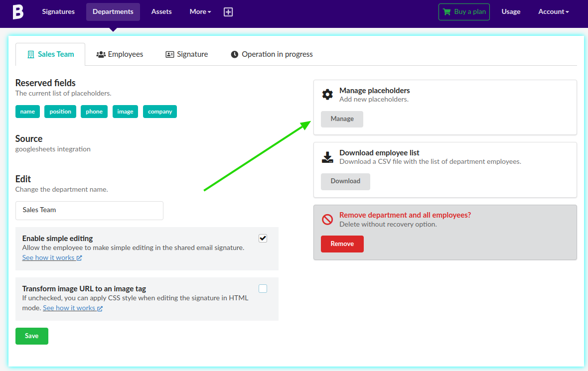Click the download icon next to Download employee list
Viewport: 588px width, 371px height.
tap(327, 156)
